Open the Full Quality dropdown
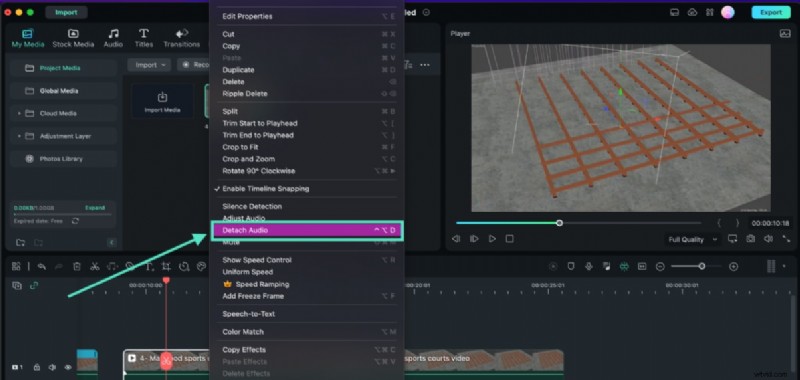The image size is (800, 380). [x=692, y=239]
